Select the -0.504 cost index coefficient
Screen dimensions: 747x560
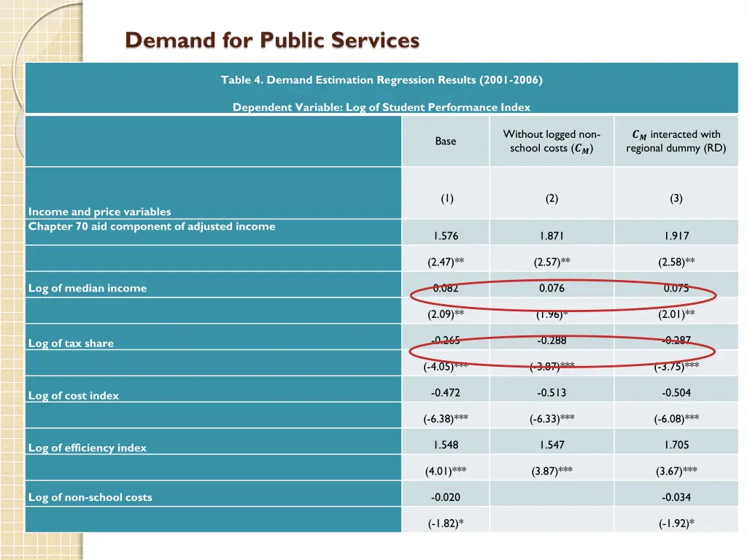[676, 393]
